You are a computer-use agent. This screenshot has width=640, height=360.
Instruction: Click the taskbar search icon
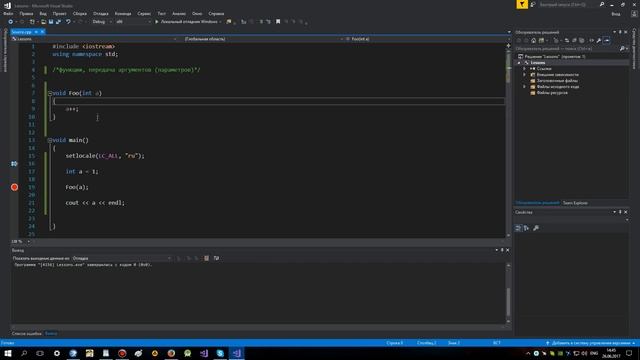pyautogui.click(x=24, y=353)
